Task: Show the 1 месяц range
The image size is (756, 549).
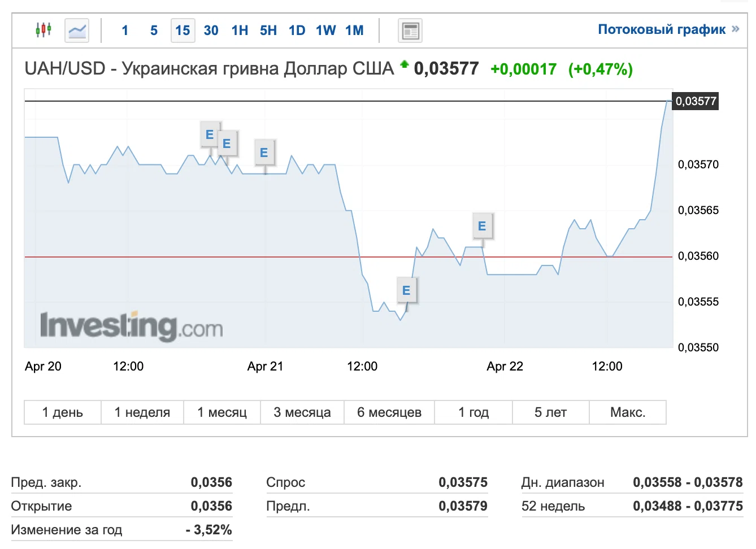Action: [x=222, y=412]
